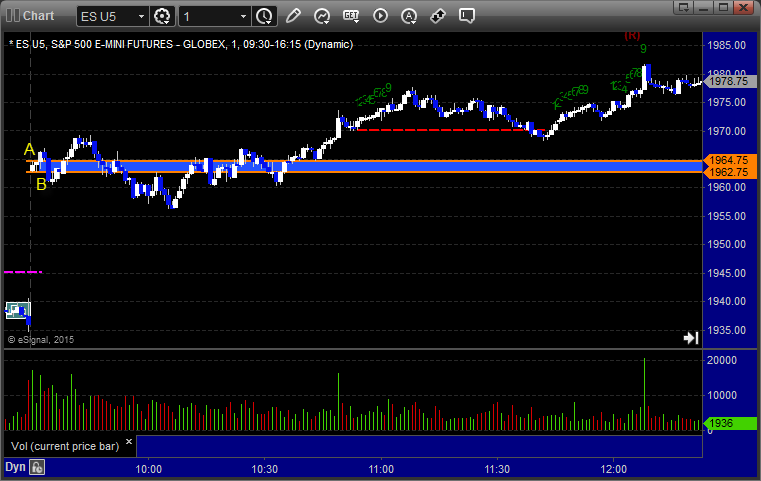Viewport: 761px width, 481px height.
Task: Open the GET studies dropdown button
Action: 351,16
